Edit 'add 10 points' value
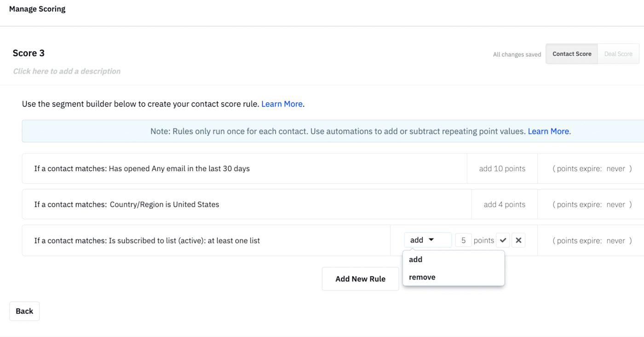This screenshot has height=337, width=644. 502,169
